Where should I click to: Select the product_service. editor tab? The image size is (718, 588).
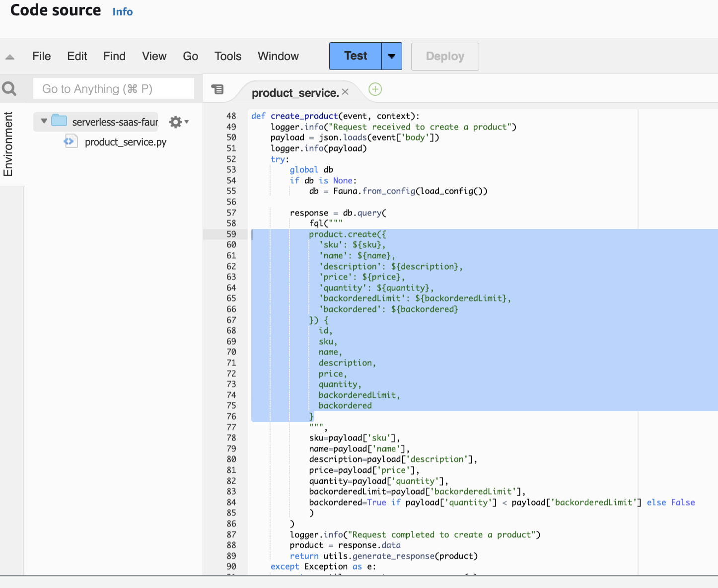click(295, 93)
